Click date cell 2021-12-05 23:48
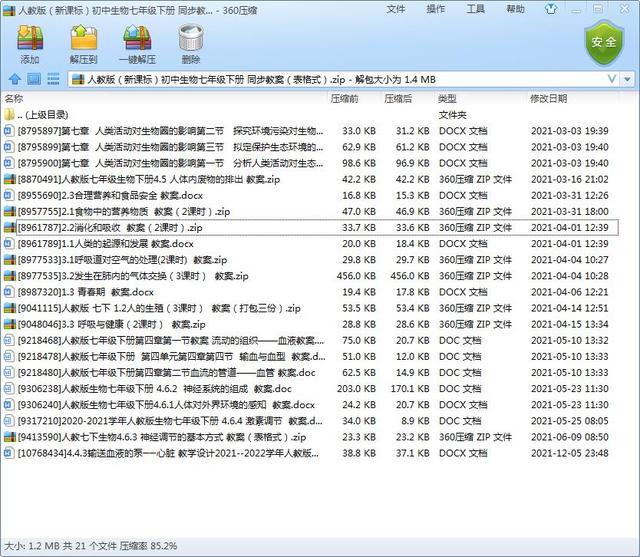The image size is (640, 557). [569, 453]
